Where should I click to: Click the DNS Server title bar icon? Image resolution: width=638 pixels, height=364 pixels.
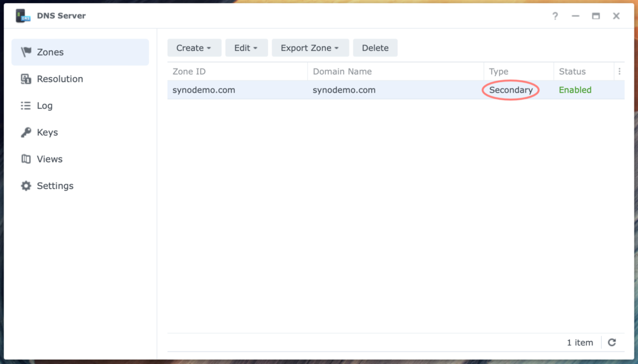23,16
